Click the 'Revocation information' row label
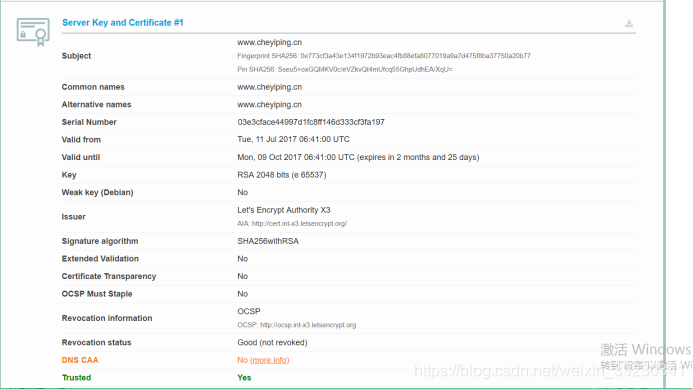 coord(107,318)
